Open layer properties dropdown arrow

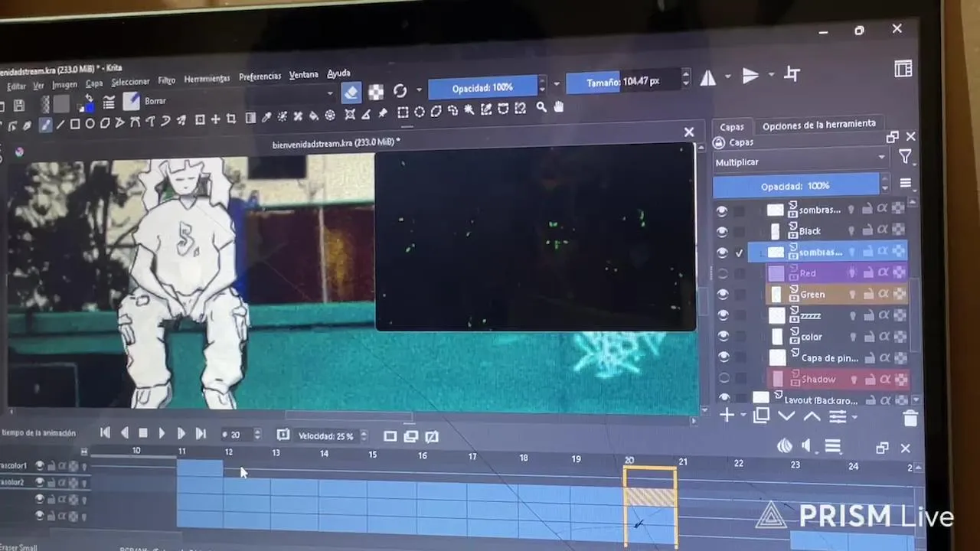pyautogui.click(x=854, y=417)
